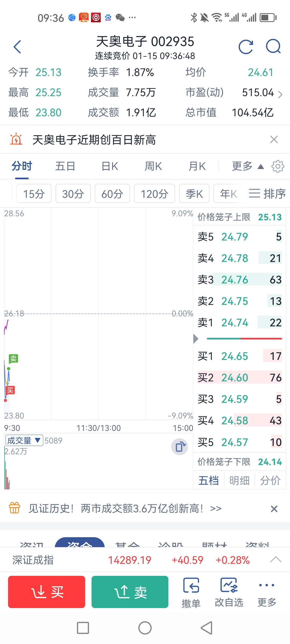
Task: Collapse the 更多 chart period menu
Action: (248, 166)
